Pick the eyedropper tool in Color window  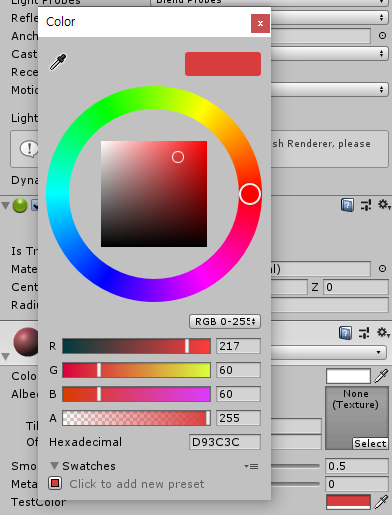click(58, 62)
